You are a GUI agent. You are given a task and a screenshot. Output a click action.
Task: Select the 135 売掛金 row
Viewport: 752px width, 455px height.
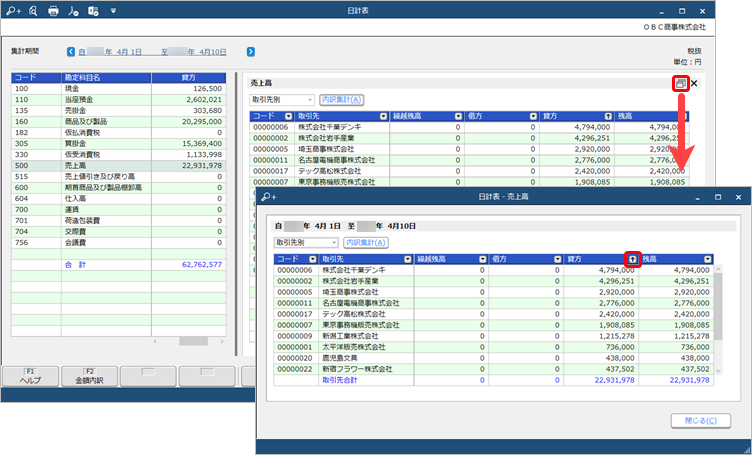[118, 111]
